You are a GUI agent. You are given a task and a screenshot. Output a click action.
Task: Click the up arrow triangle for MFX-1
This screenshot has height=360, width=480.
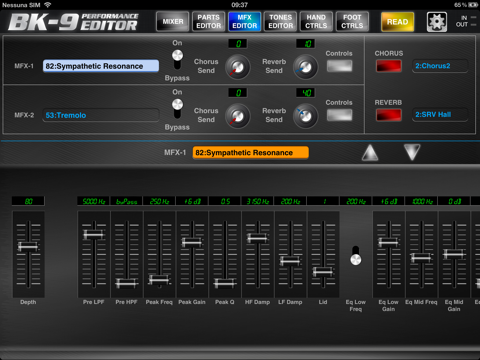[370, 153]
